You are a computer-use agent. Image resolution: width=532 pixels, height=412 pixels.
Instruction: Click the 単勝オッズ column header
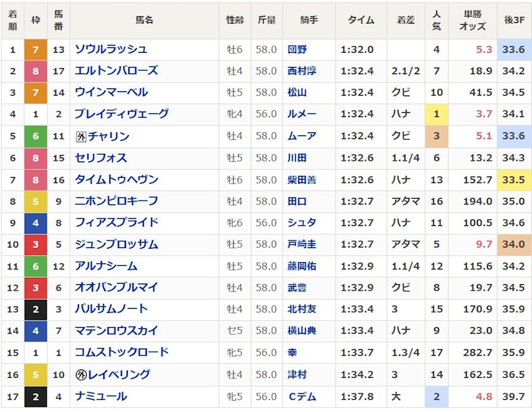[471, 20]
